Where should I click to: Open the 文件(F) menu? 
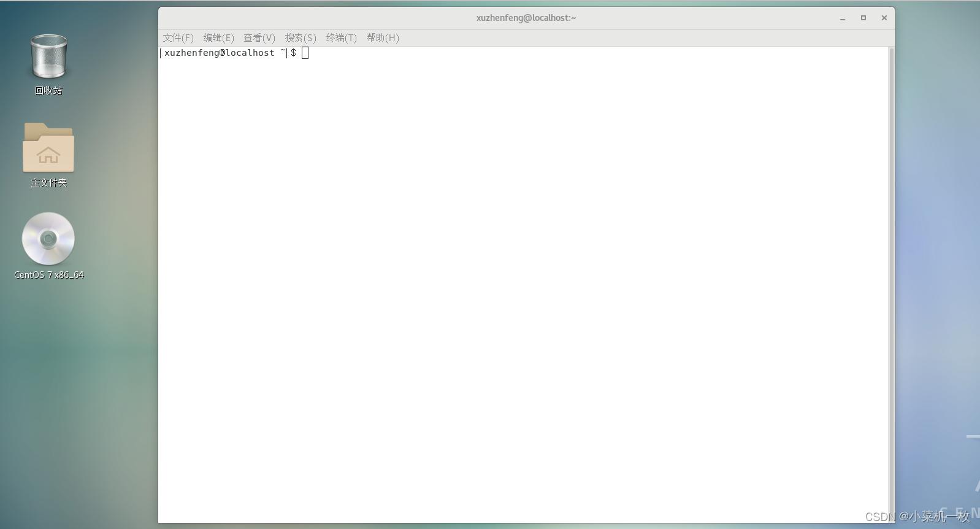[178, 37]
